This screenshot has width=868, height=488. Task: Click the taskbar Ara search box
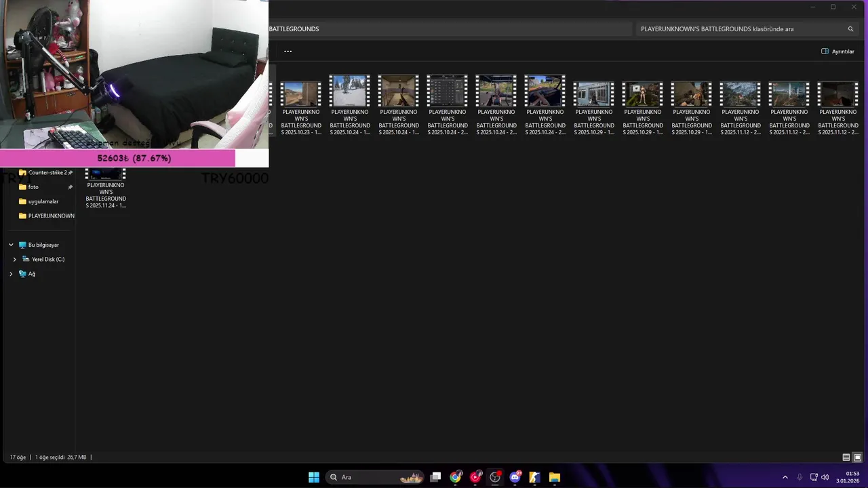[375, 477]
